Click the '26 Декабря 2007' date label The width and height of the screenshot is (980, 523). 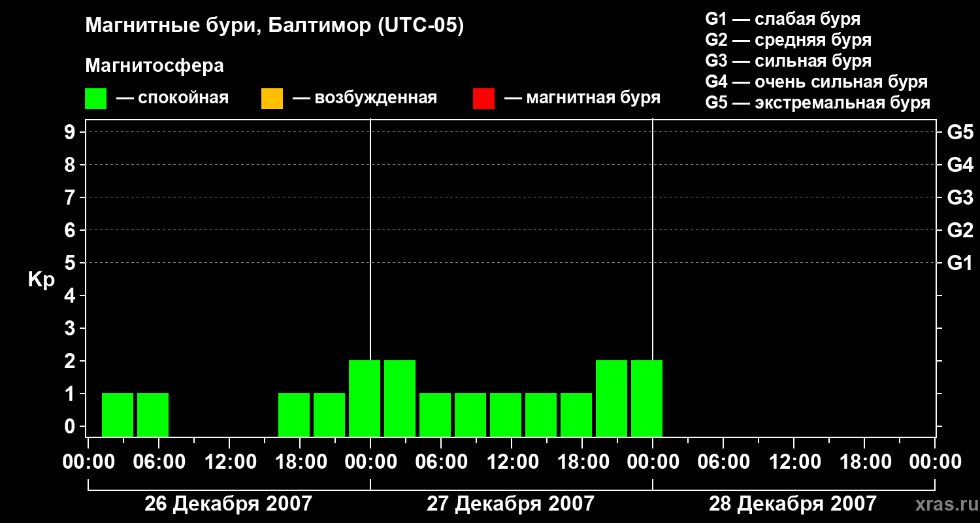point(228,504)
